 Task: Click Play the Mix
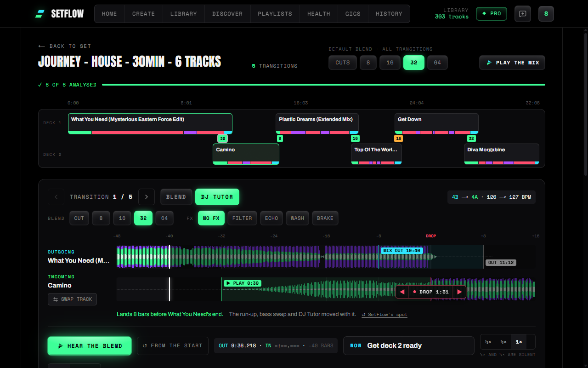click(x=512, y=63)
